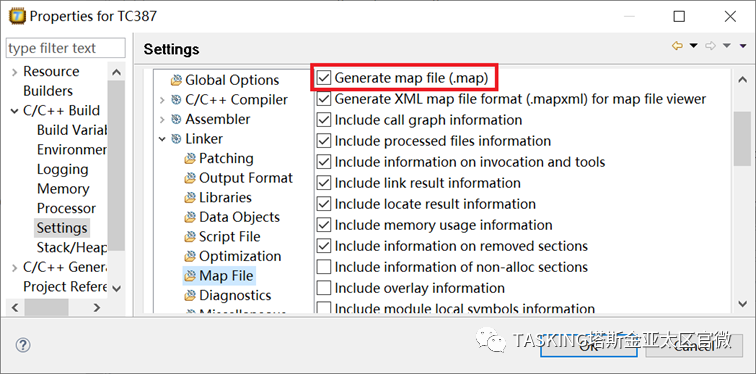Enable Include module local symbols information
The height and width of the screenshot is (374, 756).
click(x=324, y=308)
